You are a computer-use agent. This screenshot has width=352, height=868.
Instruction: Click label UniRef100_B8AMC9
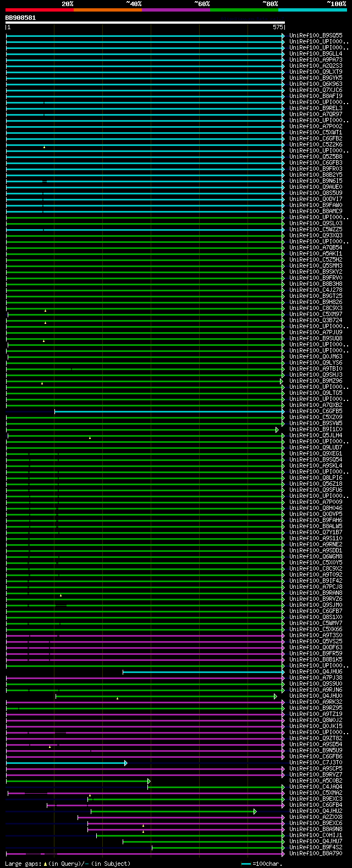click(x=316, y=211)
